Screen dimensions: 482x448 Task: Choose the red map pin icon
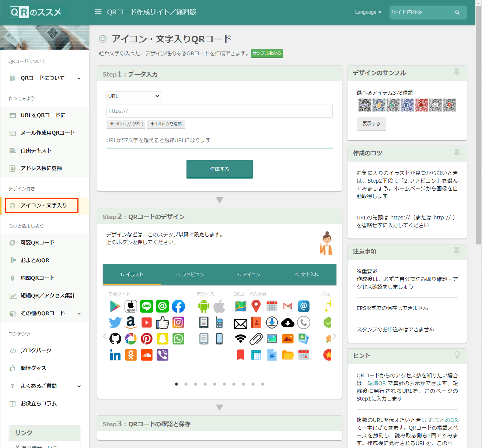(256, 306)
